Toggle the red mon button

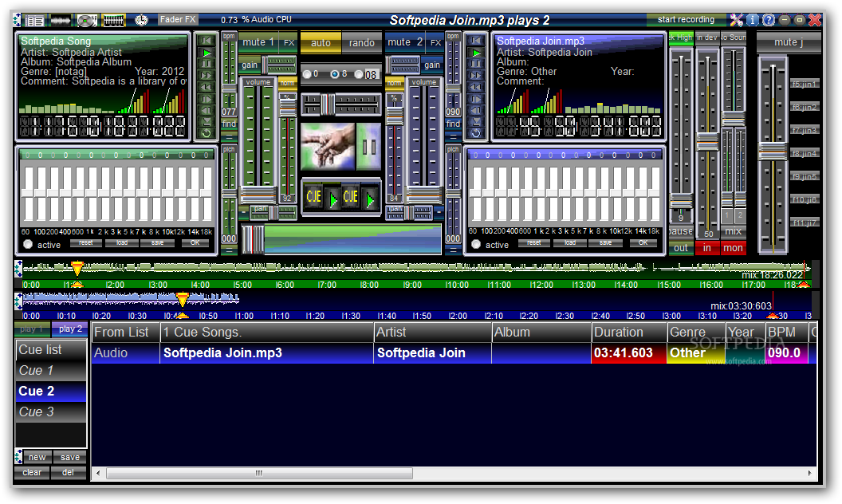coord(733,248)
